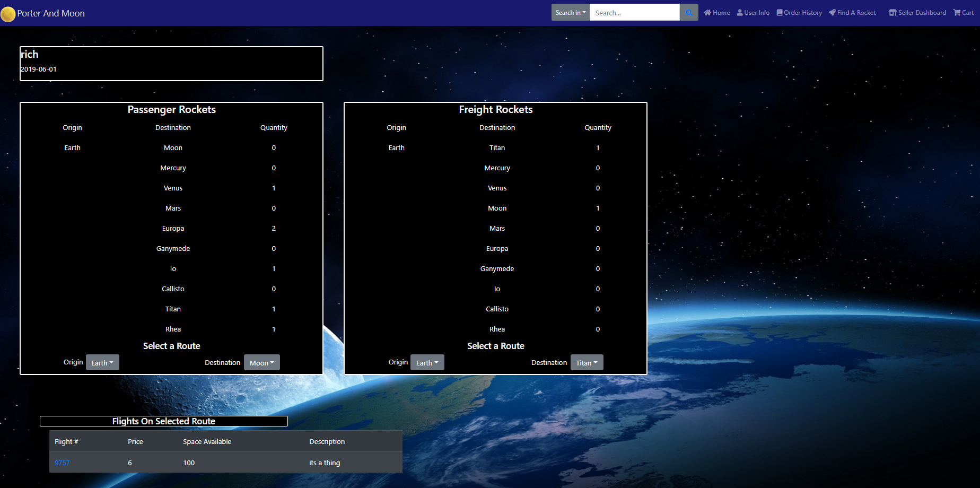Click the "Price" column header
This screenshot has width=980, height=488.
[135, 442]
